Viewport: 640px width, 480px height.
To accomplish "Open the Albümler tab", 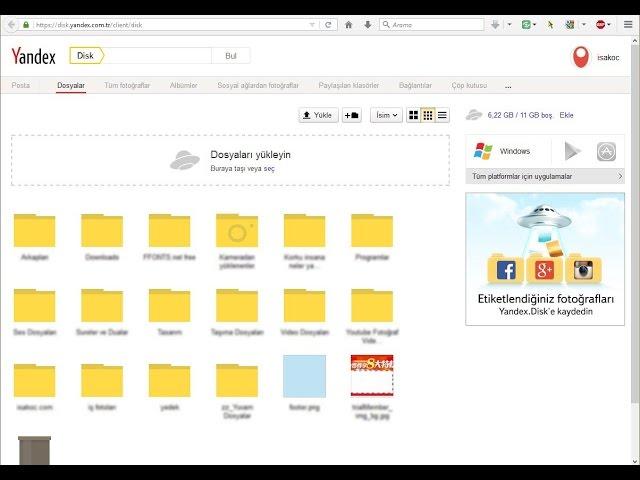I will pos(183,85).
